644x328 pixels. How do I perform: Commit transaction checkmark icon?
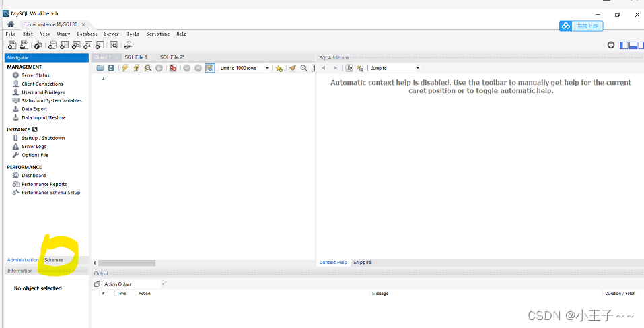click(x=187, y=68)
